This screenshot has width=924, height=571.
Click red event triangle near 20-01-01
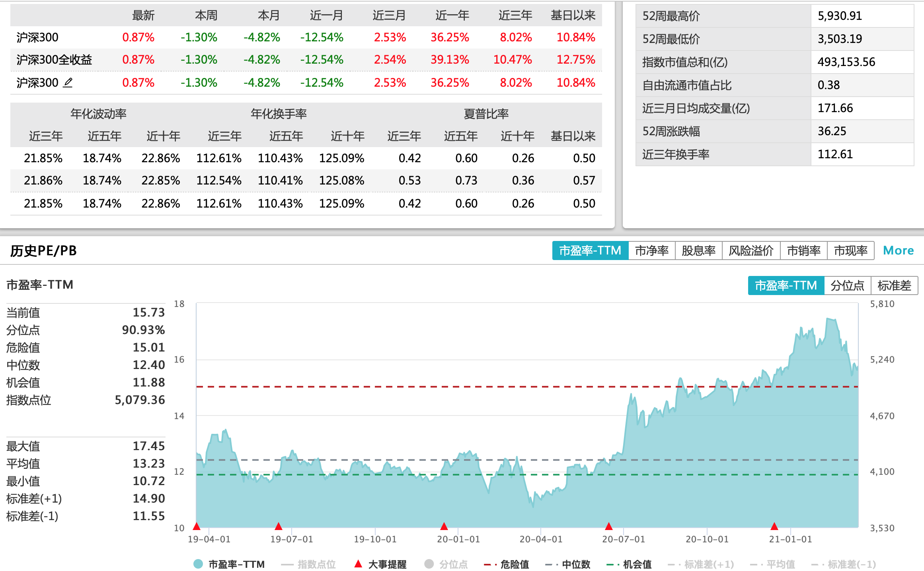444,526
